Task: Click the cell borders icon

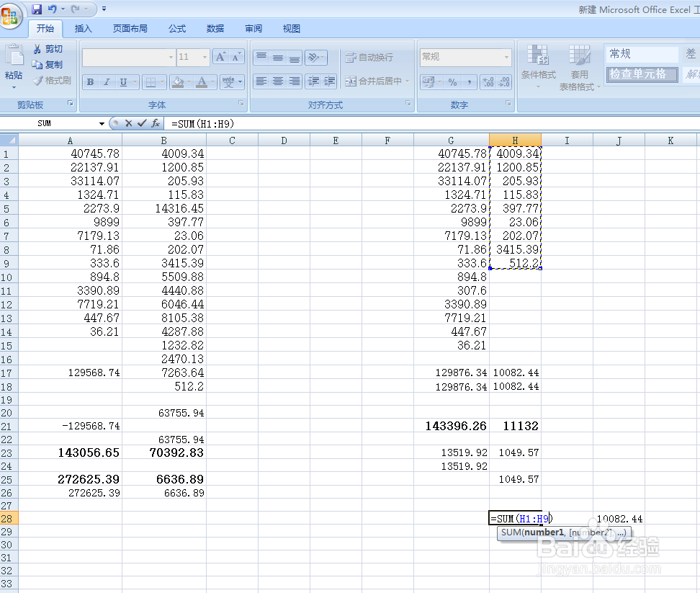Action: [151, 82]
